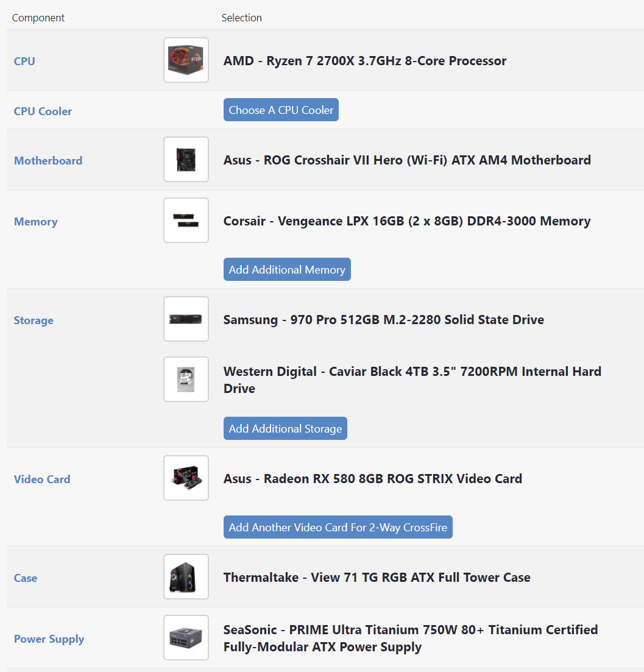
Task: Click the Add Additional Memory button
Action: [x=287, y=269]
